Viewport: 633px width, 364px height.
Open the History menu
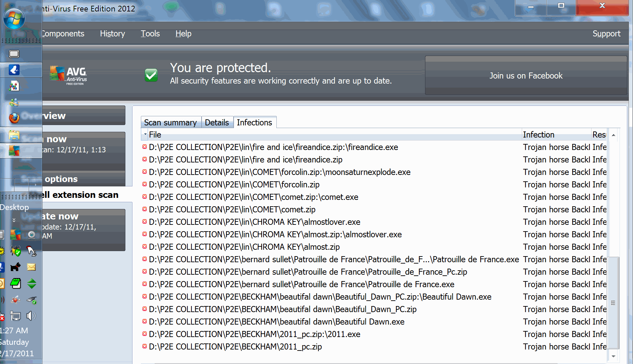[112, 34]
